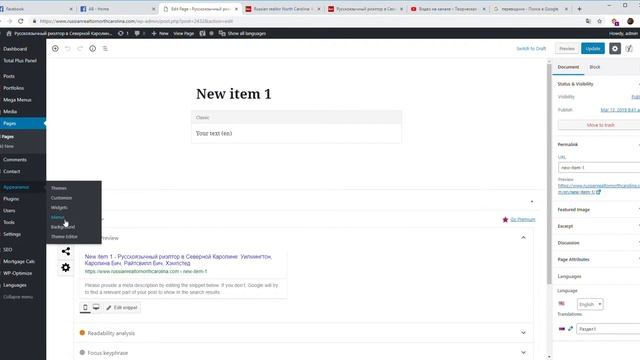Click View Page in admin bar
Image resolution: width=640 pixels, height=360 pixels.
point(184,33)
